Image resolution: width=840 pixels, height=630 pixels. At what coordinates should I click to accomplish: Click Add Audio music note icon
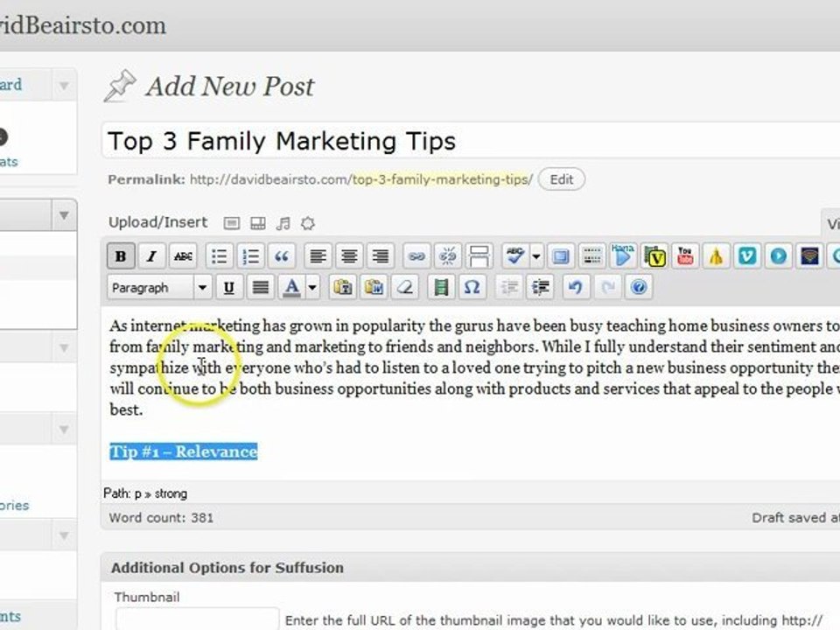pyautogui.click(x=283, y=223)
